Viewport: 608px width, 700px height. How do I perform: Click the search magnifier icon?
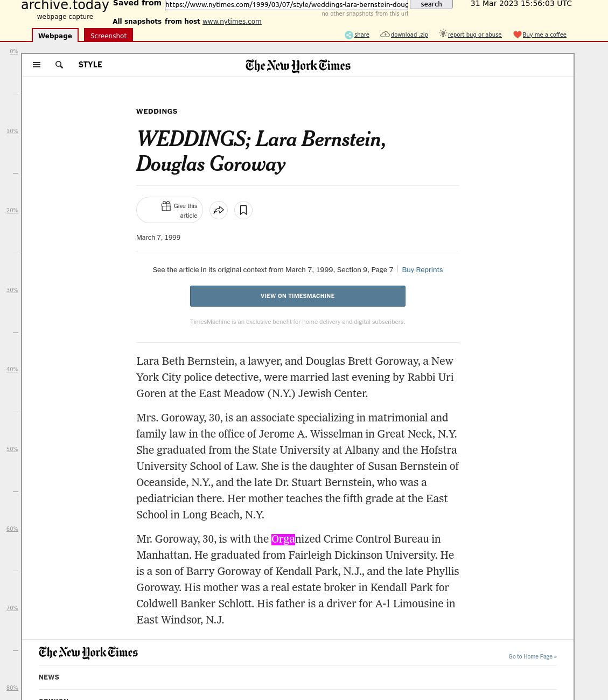coord(59,65)
